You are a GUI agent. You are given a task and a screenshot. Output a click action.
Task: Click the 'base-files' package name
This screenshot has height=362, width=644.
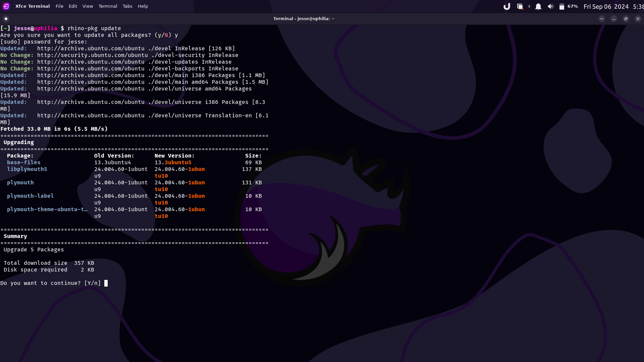(23, 162)
